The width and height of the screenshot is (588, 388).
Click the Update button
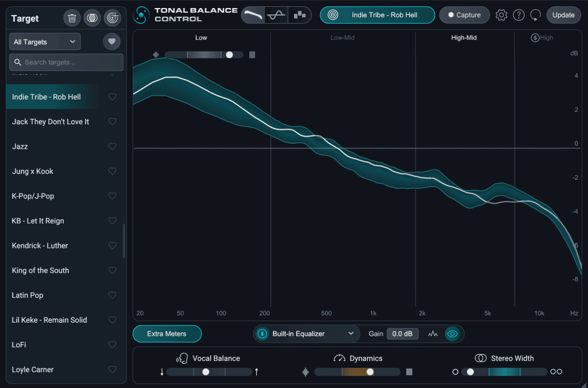563,15
